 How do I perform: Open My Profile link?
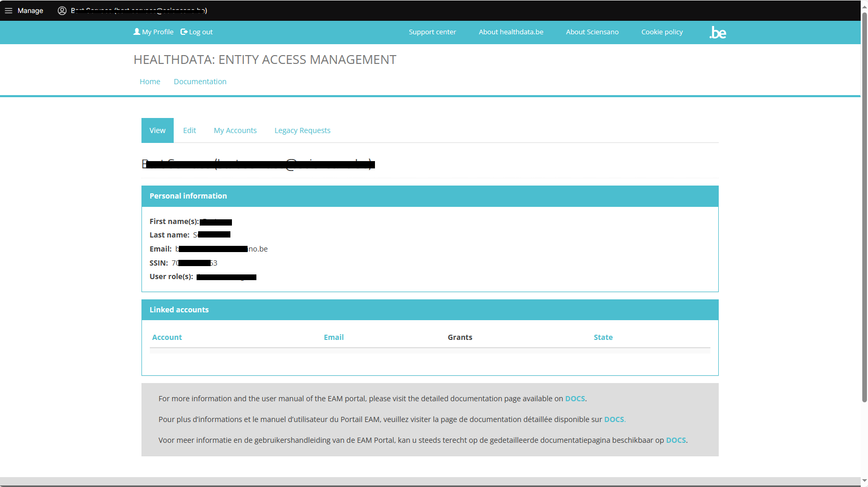[x=153, y=32]
